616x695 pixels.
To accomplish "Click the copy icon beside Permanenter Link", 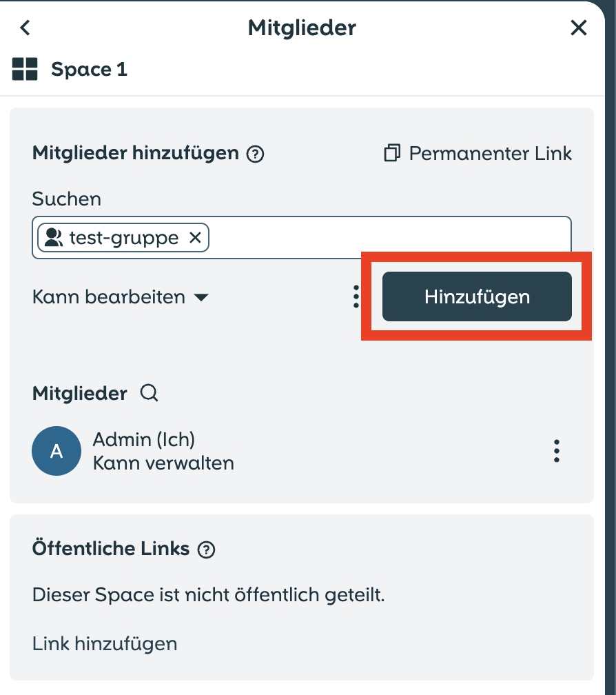I will tap(392, 153).
